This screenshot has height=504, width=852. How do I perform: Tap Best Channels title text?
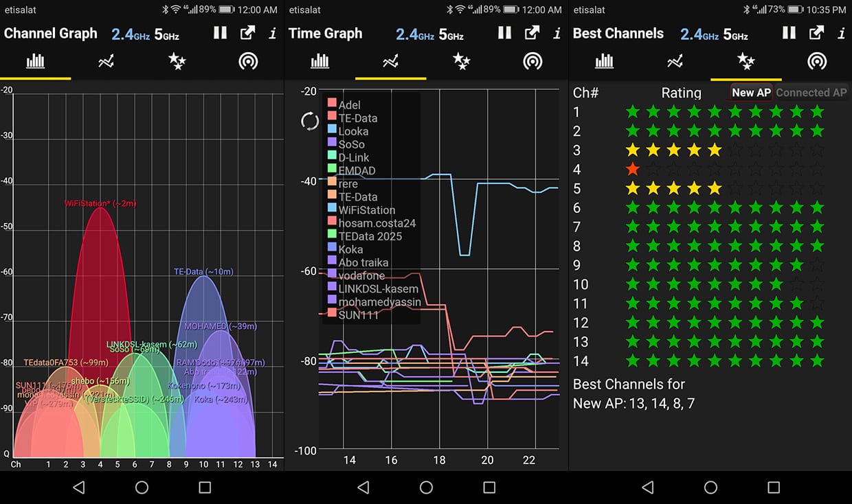(x=618, y=34)
